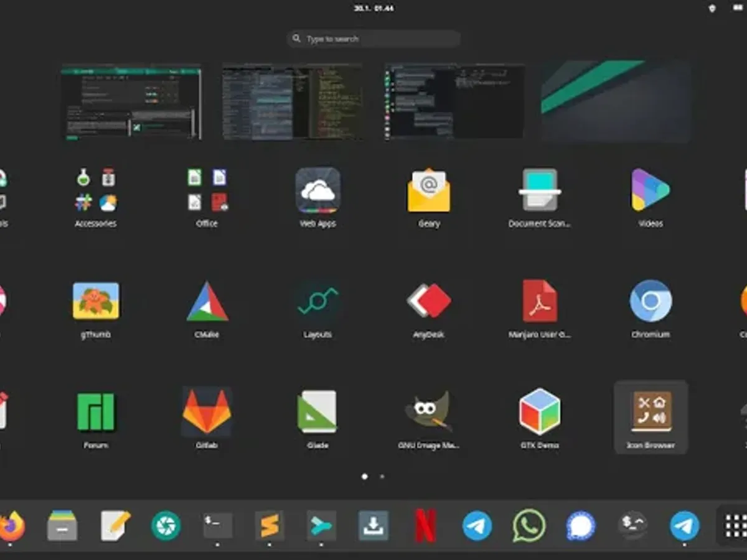The image size is (747, 560).
Task: Open Telegram icon beside Netflix
Action: coord(477,526)
